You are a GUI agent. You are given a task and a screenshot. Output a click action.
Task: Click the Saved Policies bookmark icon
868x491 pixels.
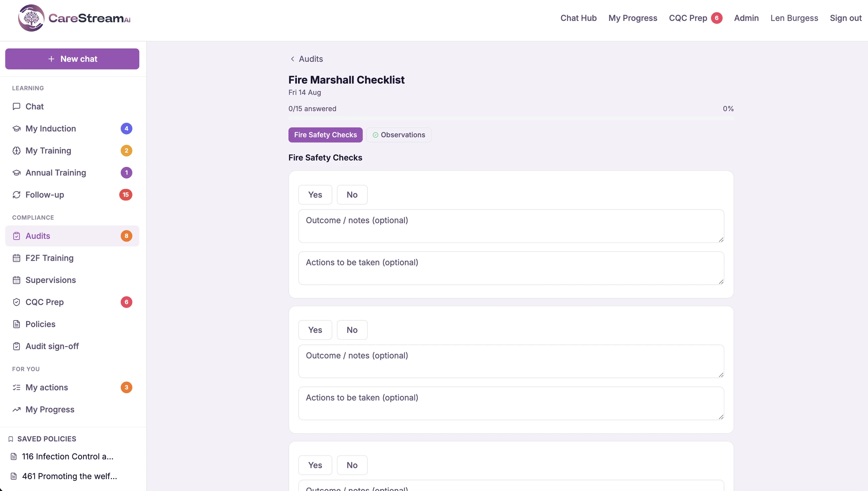pos(11,439)
